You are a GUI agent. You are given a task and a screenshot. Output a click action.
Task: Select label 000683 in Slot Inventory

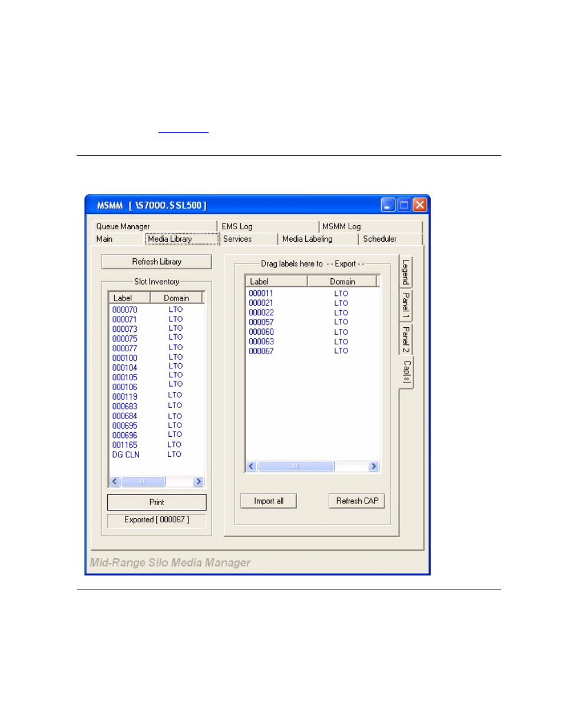click(x=125, y=406)
